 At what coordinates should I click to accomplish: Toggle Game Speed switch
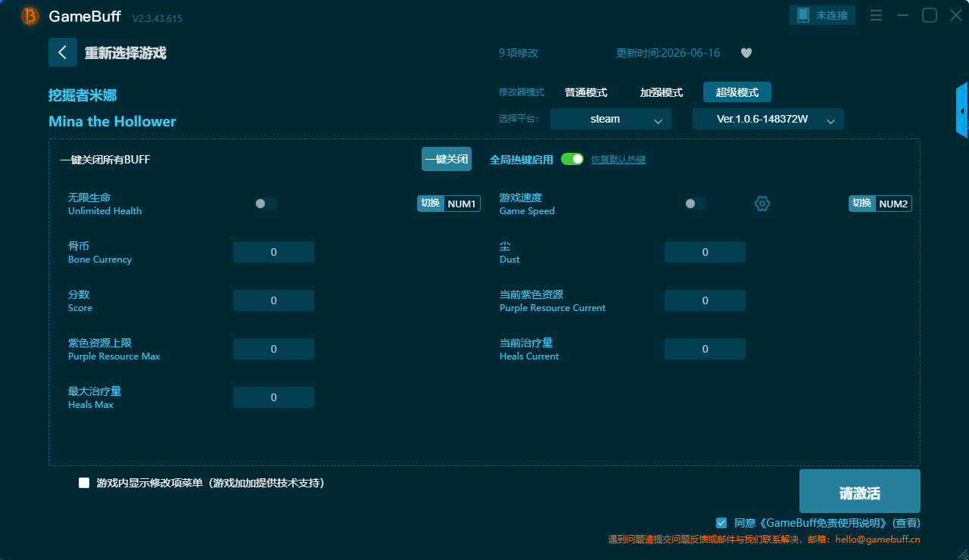696,204
